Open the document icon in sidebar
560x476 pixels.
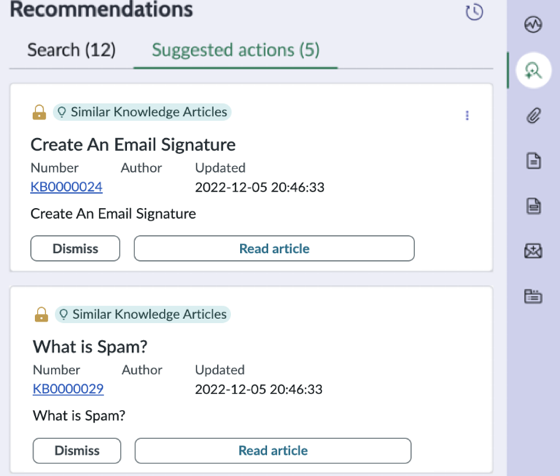click(534, 161)
